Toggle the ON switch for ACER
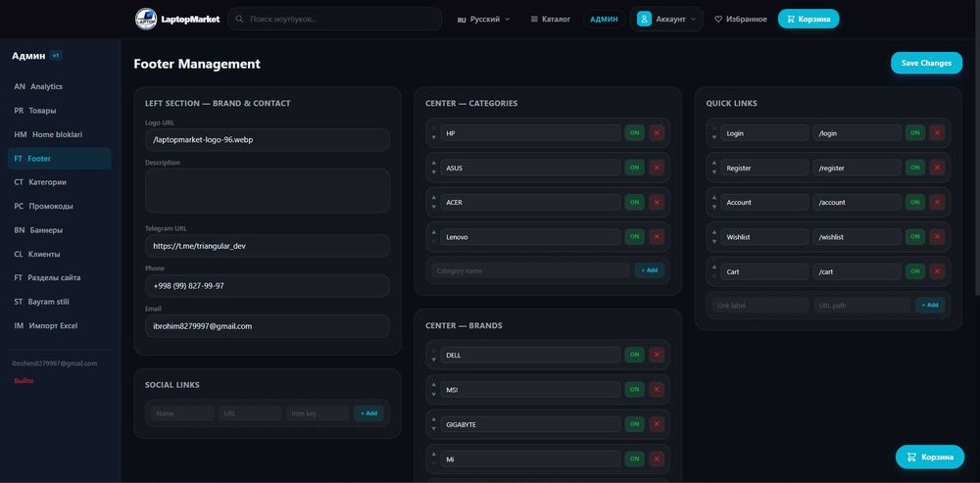Viewport: 980px width, 483px height. coord(634,202)
